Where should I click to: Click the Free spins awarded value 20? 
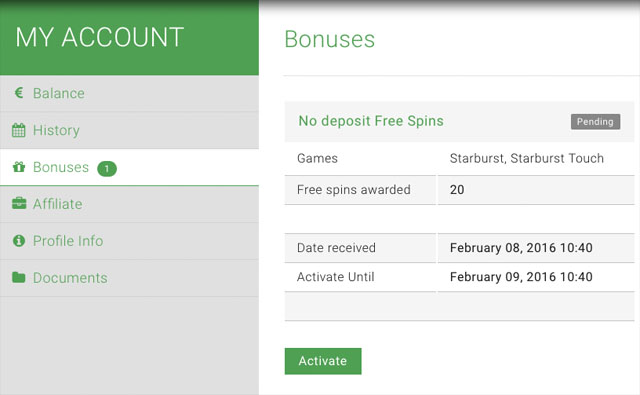pos(457,190)
